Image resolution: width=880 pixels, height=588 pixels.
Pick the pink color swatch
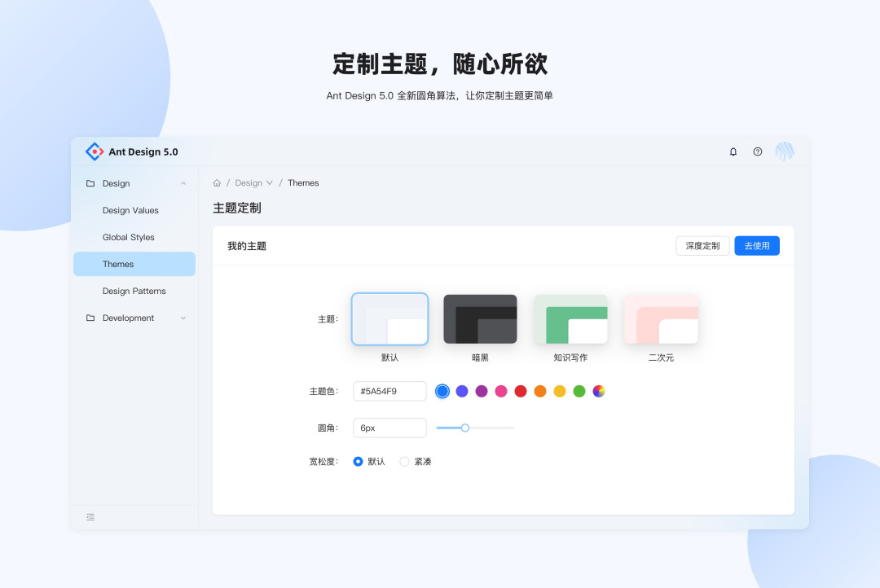[x=501, y=391]
